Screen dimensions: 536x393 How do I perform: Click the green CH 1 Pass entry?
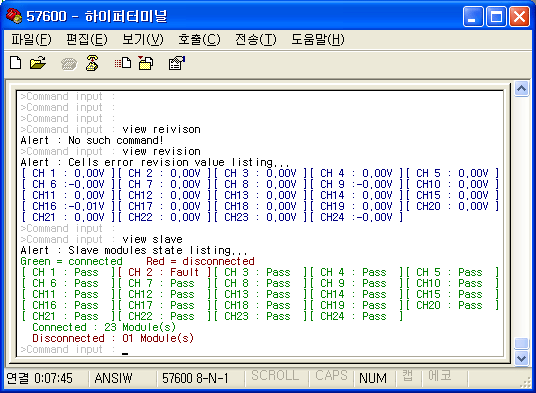point(68,272)
